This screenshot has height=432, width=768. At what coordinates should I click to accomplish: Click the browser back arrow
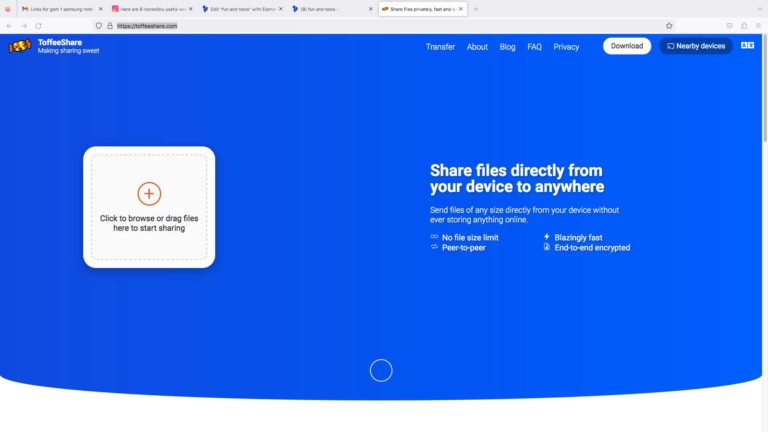[x=10, y=25]
